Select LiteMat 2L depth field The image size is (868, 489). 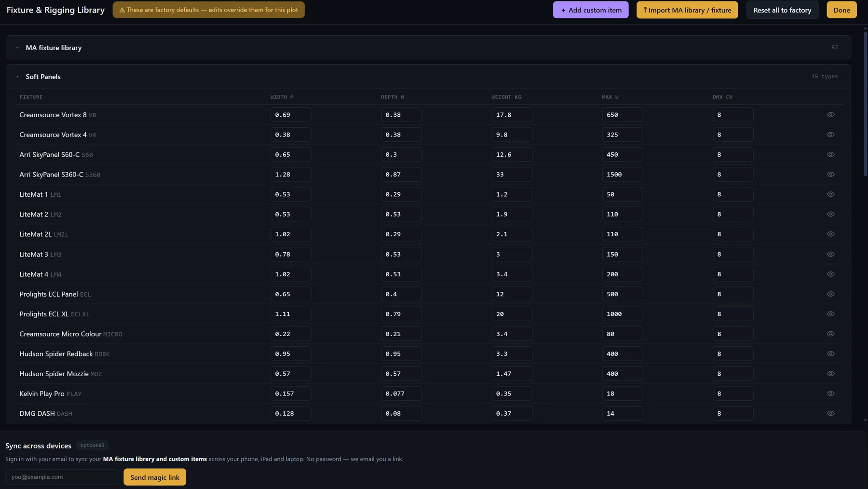click(x=401, y=234)
